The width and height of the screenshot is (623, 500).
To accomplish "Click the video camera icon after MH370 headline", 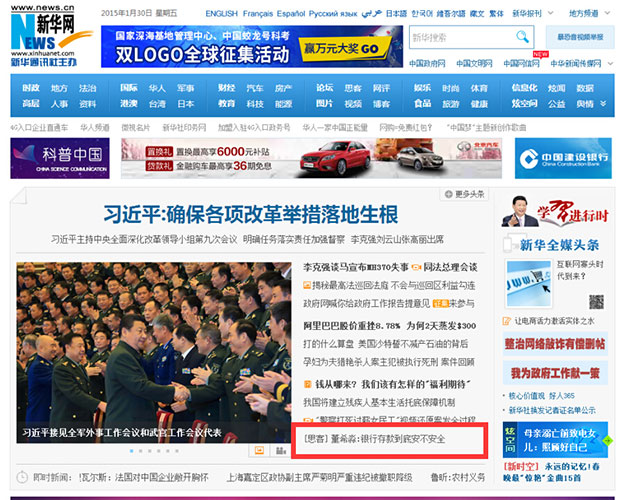I will [416, 267].
